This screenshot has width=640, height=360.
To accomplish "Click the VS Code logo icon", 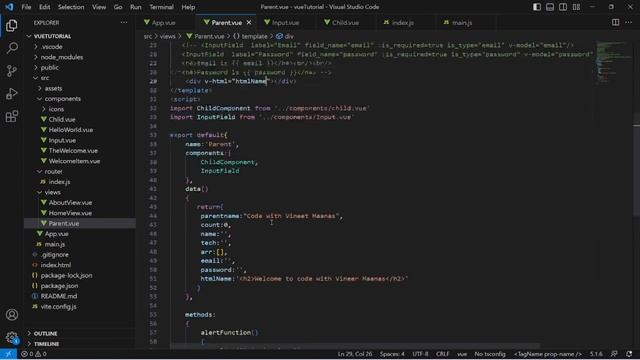I will [x=9, y=7].
